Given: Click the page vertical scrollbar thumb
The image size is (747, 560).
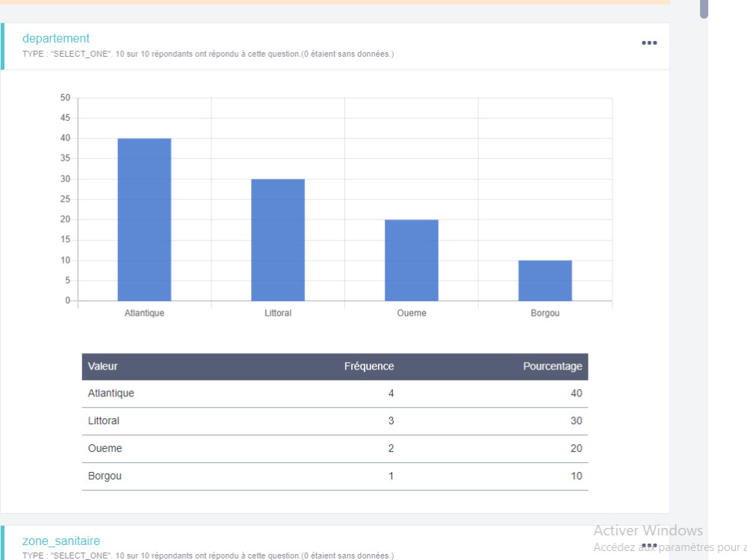Looking at the screenshot, I should point(704,9).
